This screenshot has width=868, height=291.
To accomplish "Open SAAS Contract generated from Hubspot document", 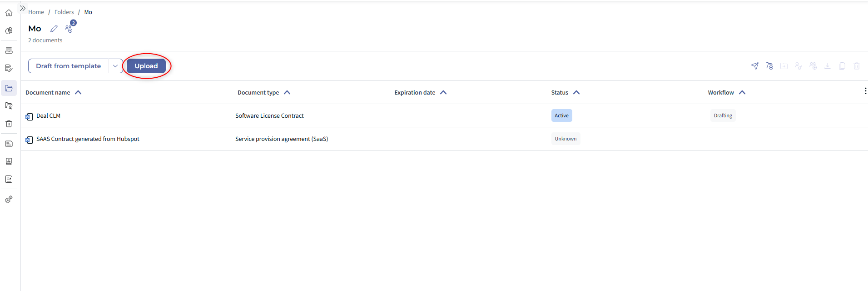I will 88,139.
